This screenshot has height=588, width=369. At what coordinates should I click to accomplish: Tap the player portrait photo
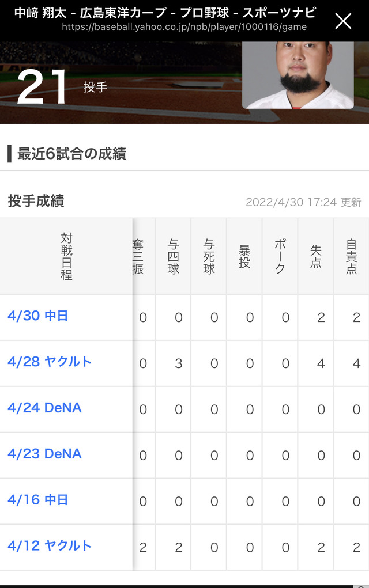coord(298,75)
